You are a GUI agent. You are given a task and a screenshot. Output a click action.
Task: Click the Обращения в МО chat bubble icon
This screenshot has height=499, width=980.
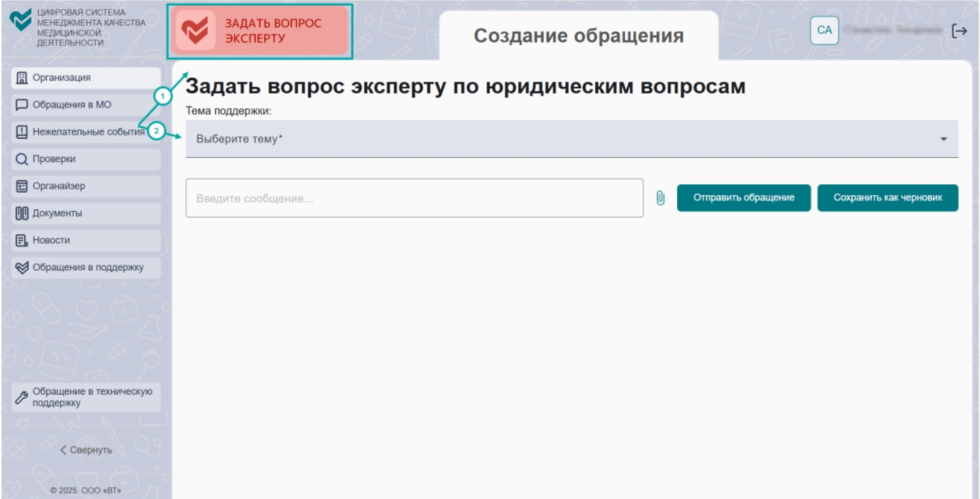pyautogui.click(x=22, y=105)
